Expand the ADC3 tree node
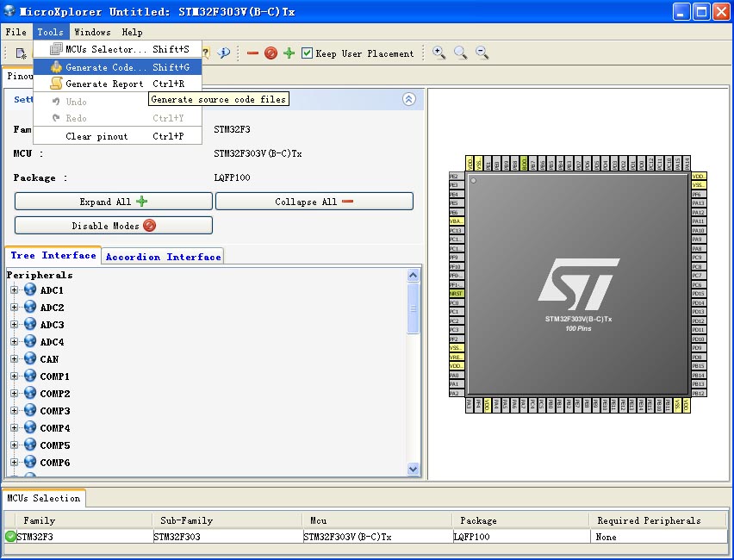 pyautogui.click(x=14, y=325)
